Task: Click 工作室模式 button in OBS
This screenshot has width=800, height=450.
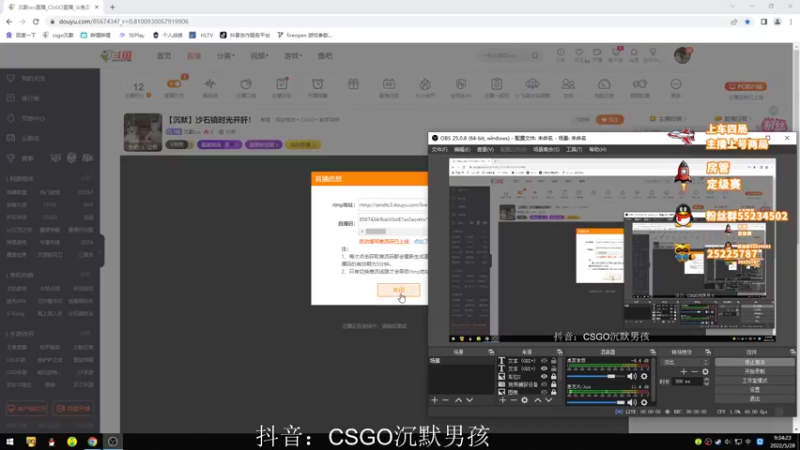Action: [x=754, y=381]
